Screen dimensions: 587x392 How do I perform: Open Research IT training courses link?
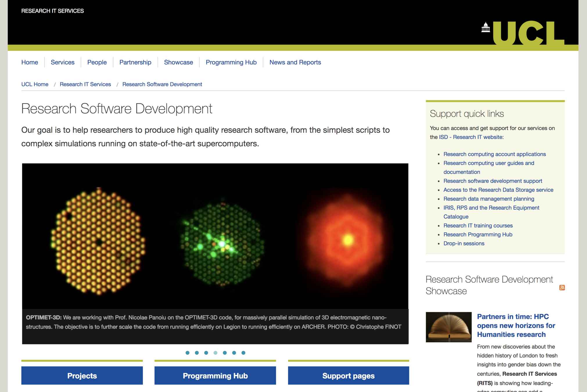tap(478, 226)
